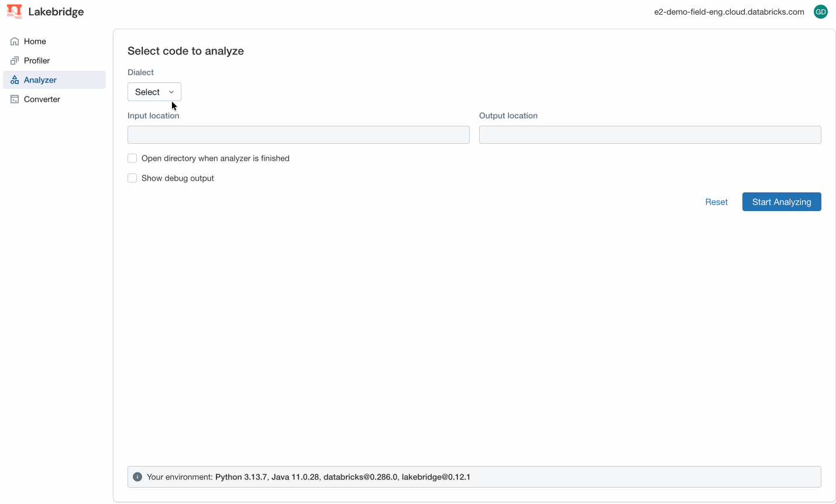This screenshot has width=836, height=504.
Task: Navigate to the Home page
Action: 35,41
